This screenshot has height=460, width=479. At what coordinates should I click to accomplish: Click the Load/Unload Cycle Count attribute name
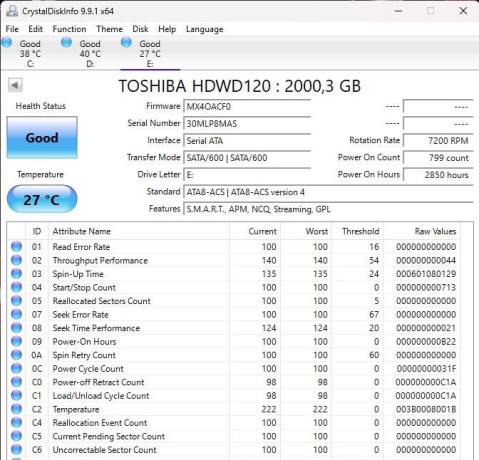click(101, 396)
